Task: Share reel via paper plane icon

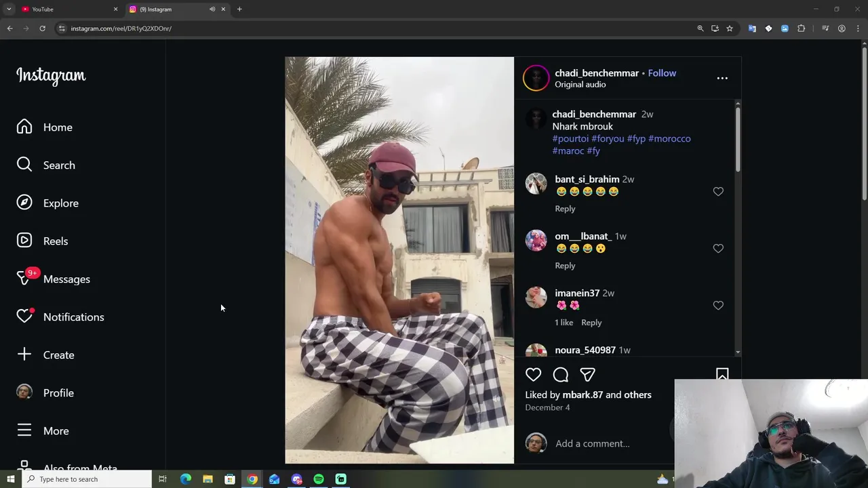Action: tap(587, 374)
